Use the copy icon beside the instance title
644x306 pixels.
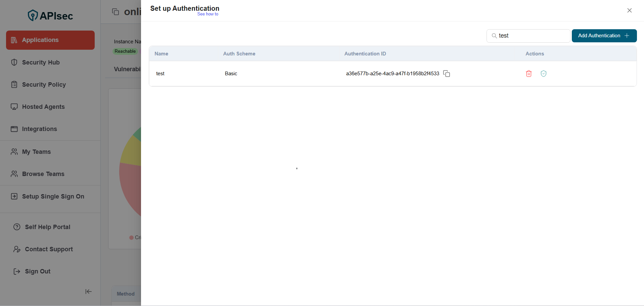116,11
